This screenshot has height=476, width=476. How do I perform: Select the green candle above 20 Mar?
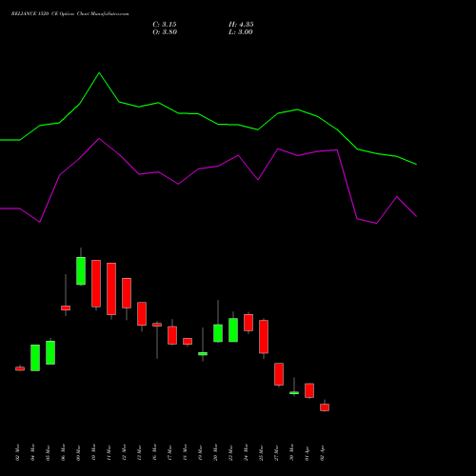tap(218, 333)
